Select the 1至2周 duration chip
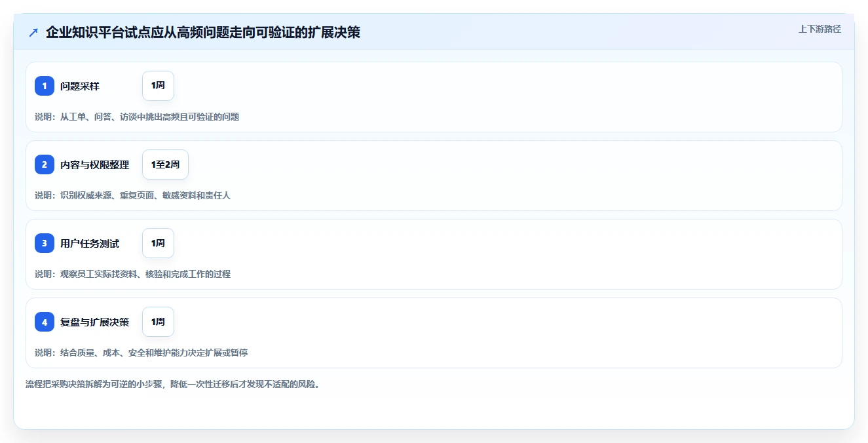868x443 pixels. pos(165,164)
